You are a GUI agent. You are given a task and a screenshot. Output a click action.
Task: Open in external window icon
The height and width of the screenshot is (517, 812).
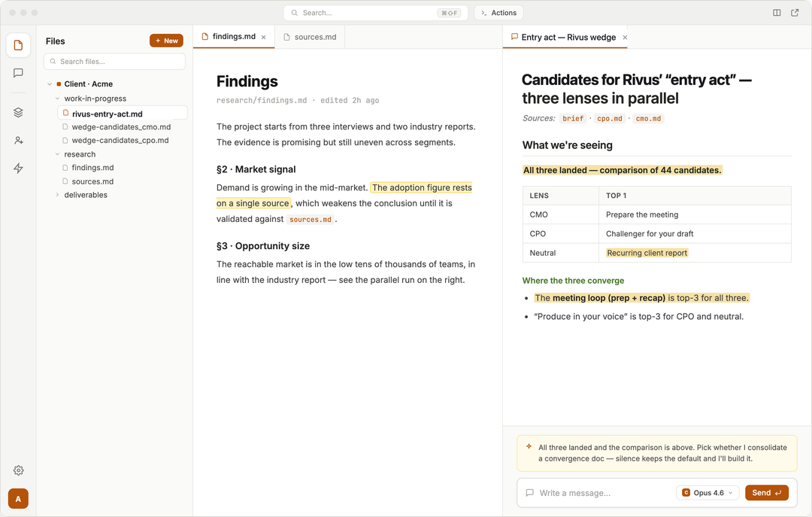click(x=795, y=13)
